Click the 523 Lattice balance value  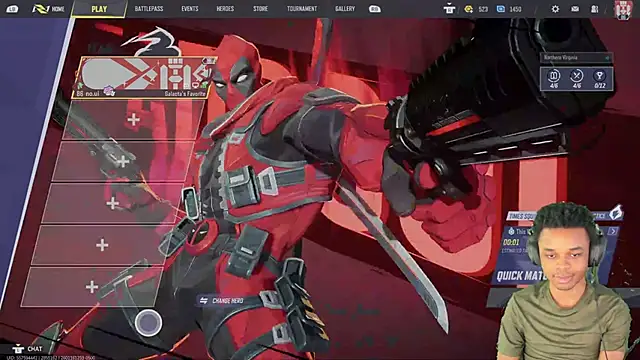click(483, 9)
